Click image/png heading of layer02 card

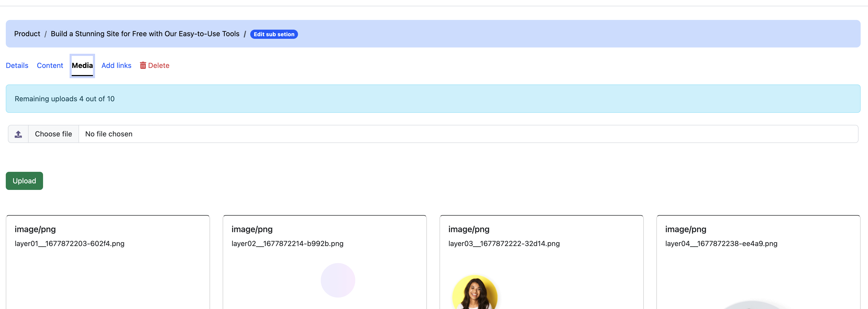[252, 229]
